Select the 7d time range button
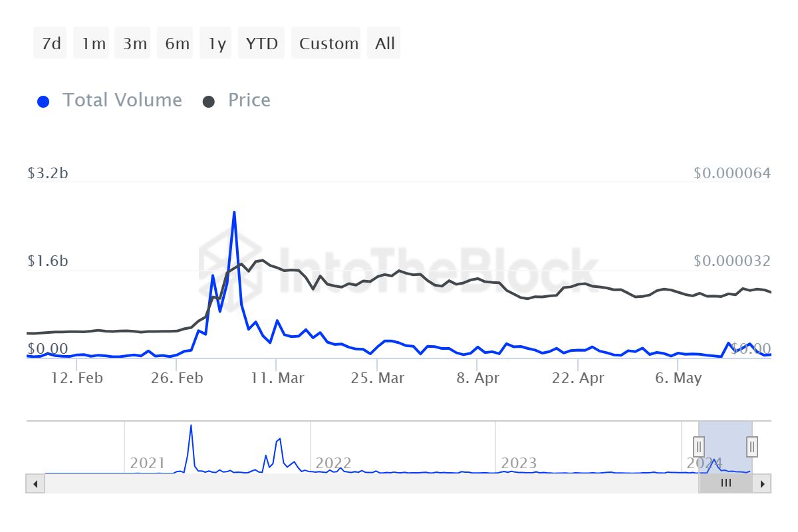The width and height of the screenshot is (798, 532). tap(51, 43)
